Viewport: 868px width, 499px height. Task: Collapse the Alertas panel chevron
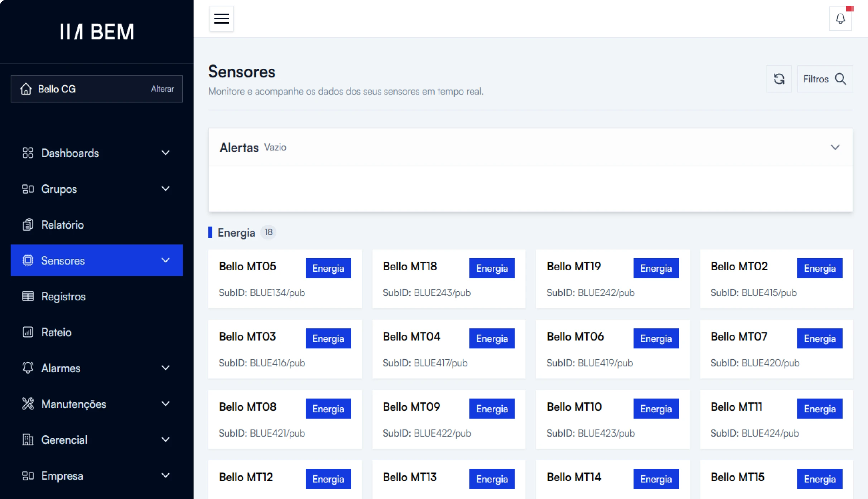tap(835, 147)
